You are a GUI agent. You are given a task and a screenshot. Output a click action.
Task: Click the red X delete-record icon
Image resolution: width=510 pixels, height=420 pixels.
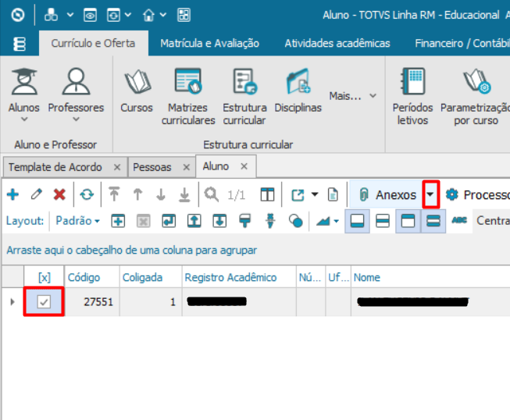point(59,194)
